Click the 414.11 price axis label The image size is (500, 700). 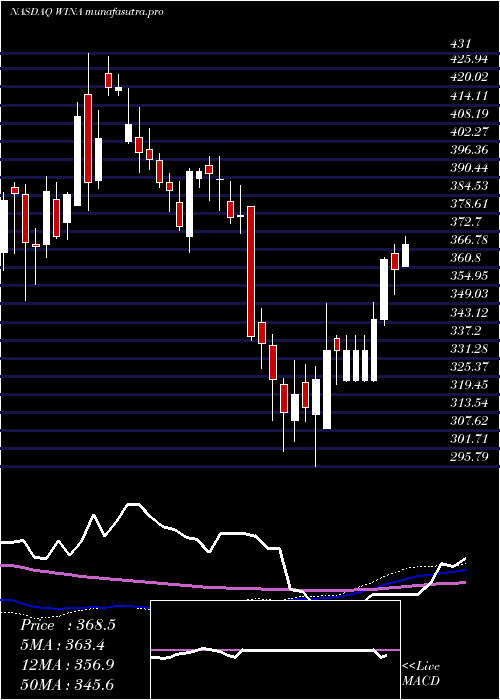(468, 96)
